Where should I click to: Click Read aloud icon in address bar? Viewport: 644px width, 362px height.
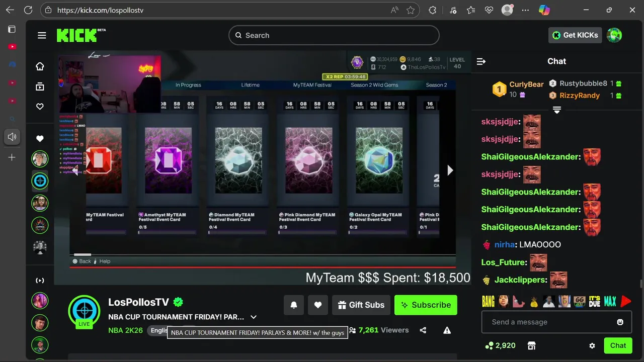tap(394, 10)
